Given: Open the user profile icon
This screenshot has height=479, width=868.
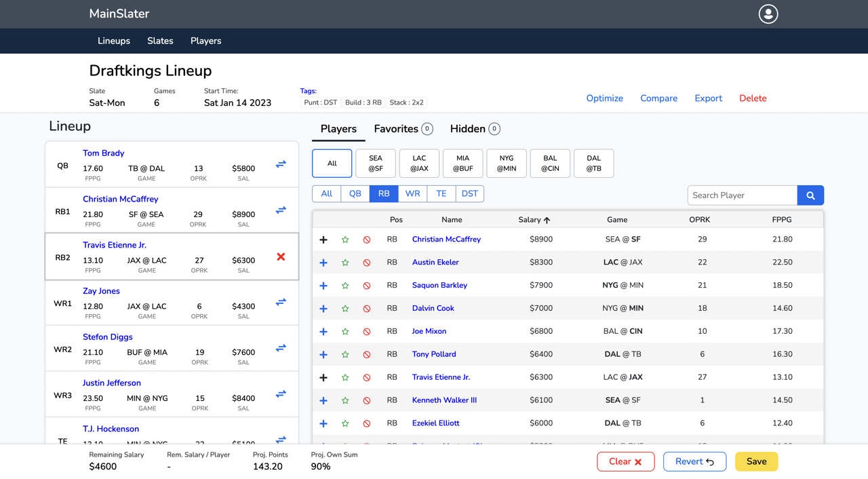Looking at the screenshot, I should click(768, 14).
